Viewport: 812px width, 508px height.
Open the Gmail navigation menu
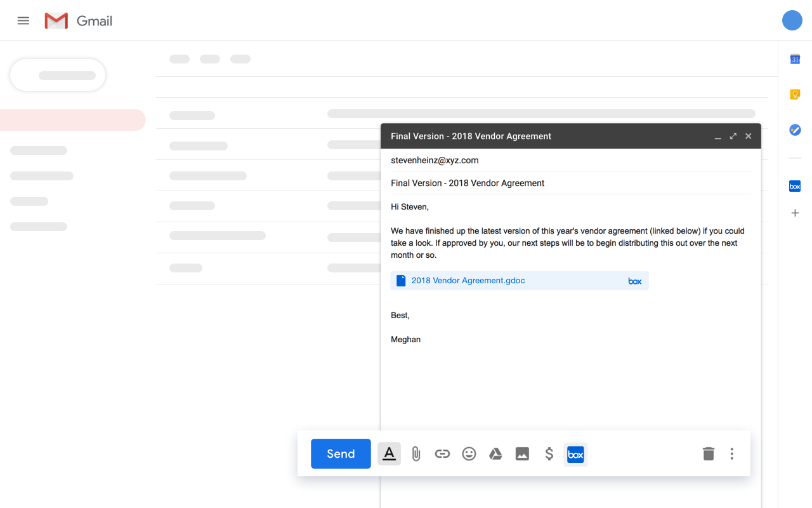23,20
